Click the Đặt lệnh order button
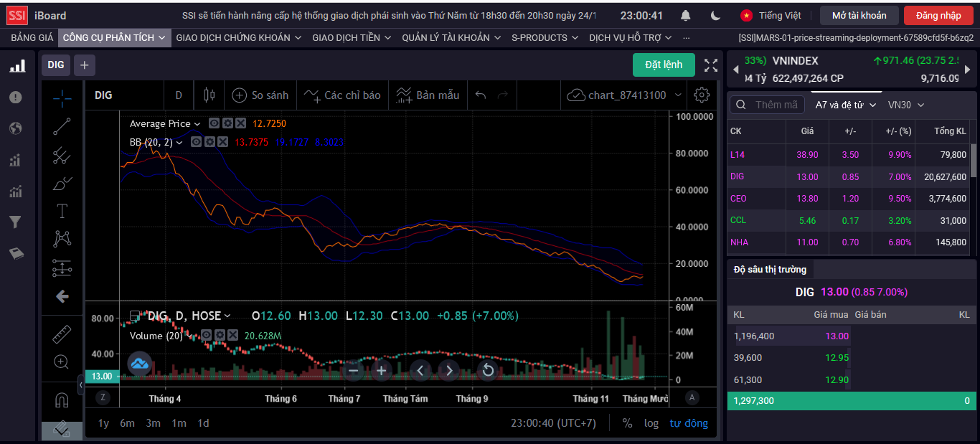The image size is (980, 444). click(x=664, y=65)
